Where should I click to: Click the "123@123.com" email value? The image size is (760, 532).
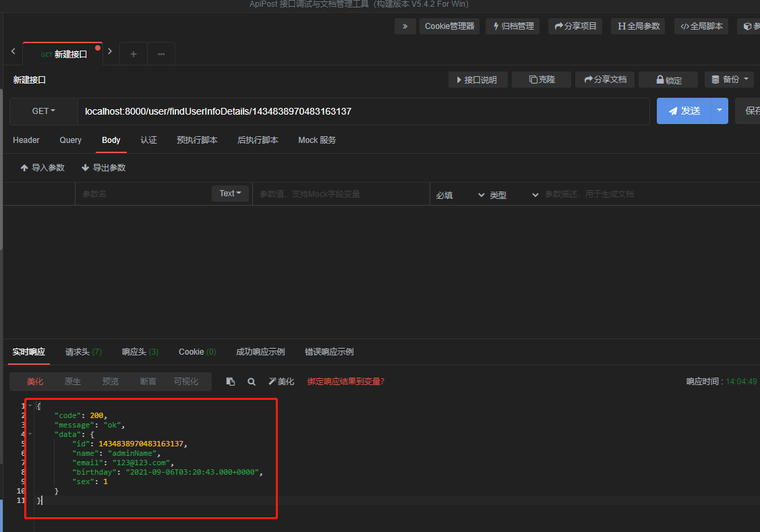[141, 463]
